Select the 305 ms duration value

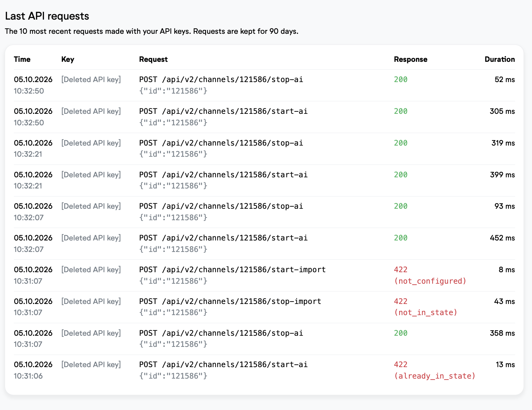(x=503, y=111)
